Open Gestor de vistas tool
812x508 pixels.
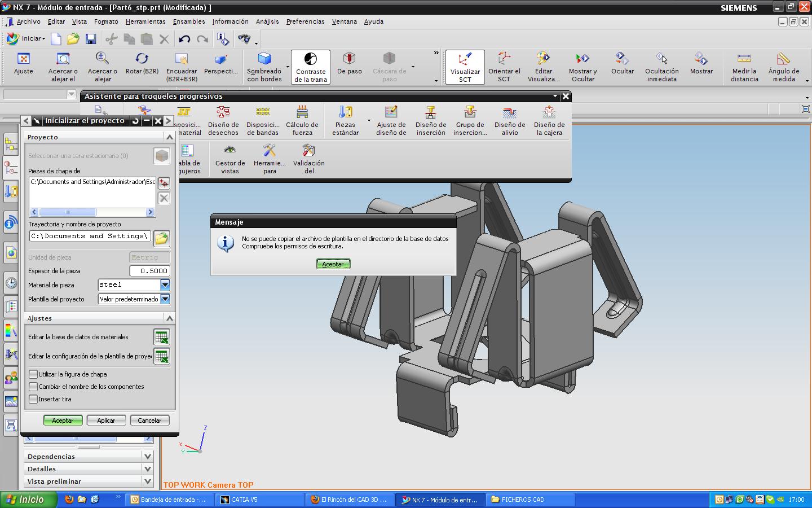point(230,159)
